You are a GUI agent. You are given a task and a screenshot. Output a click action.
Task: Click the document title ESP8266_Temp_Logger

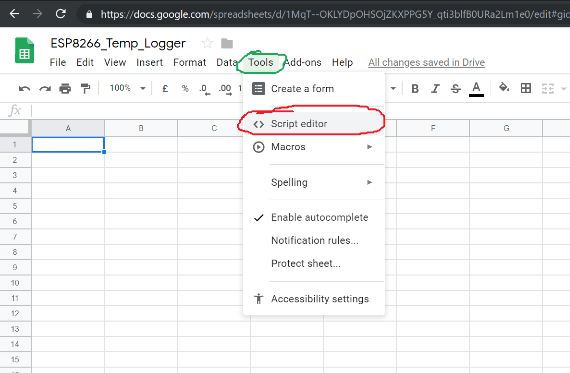118,44
